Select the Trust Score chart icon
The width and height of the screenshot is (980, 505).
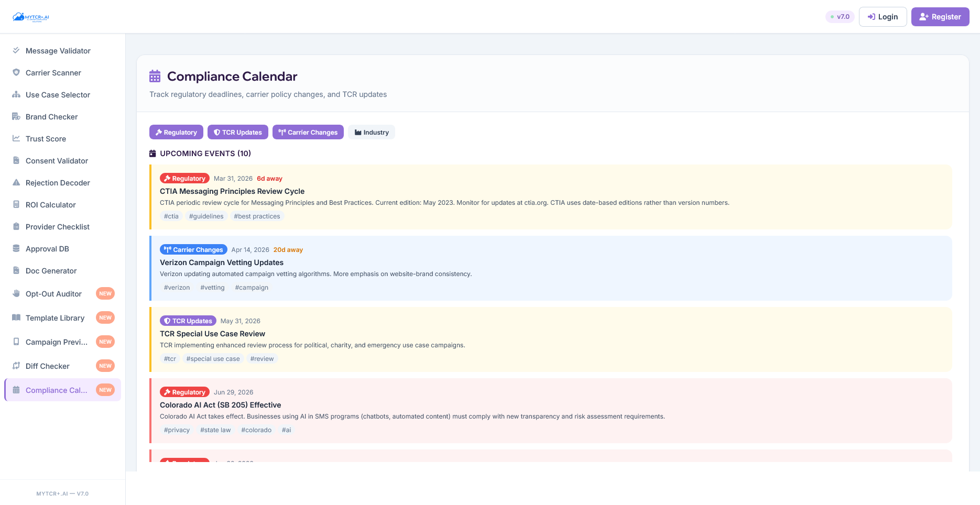tap(16, 138)
